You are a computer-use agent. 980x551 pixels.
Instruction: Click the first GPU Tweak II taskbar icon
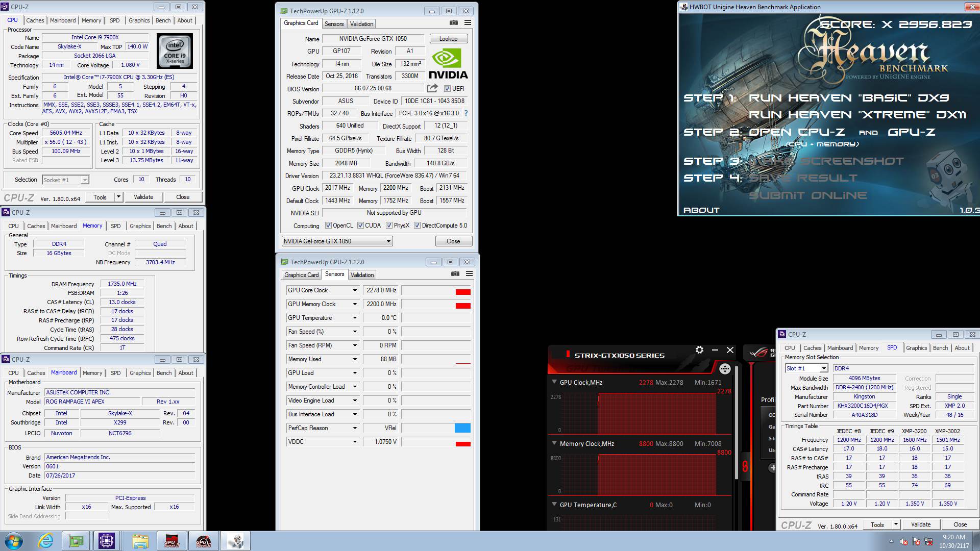coord(171,541)
